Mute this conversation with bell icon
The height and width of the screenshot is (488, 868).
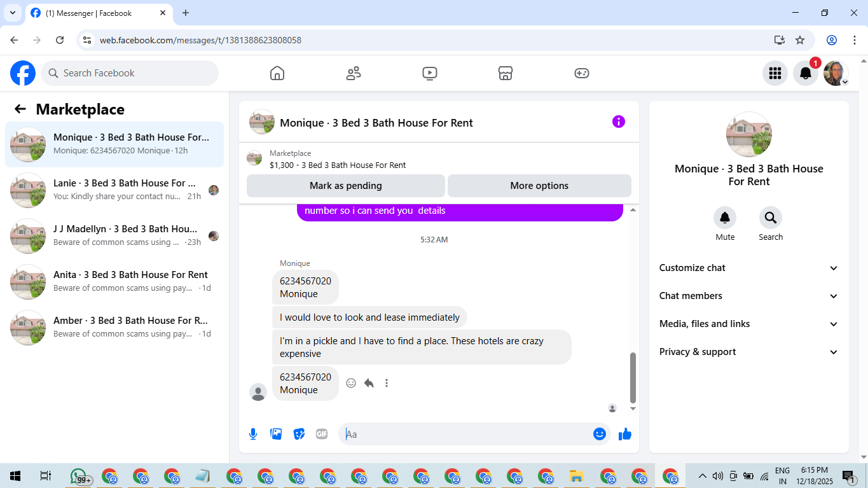pos(725,218)
